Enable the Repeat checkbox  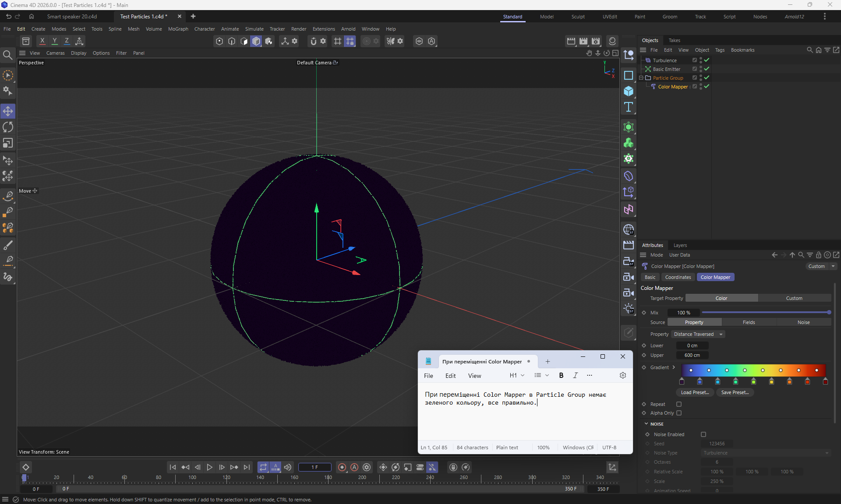tap(679, 404)
